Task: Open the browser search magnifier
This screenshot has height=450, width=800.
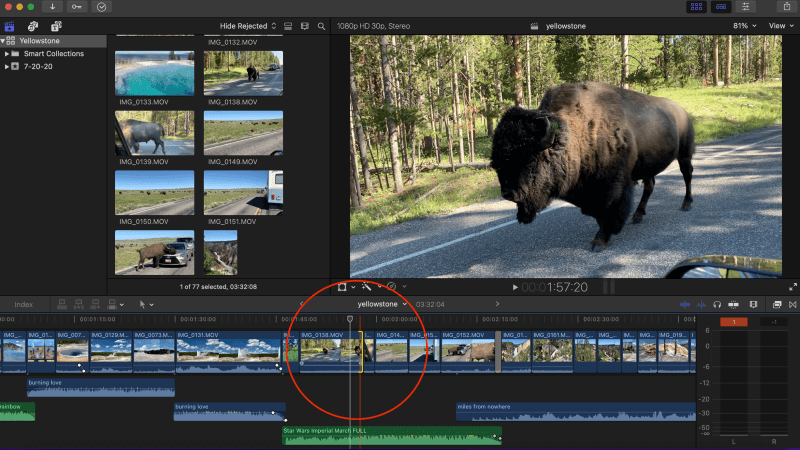Action: point(321,26)
